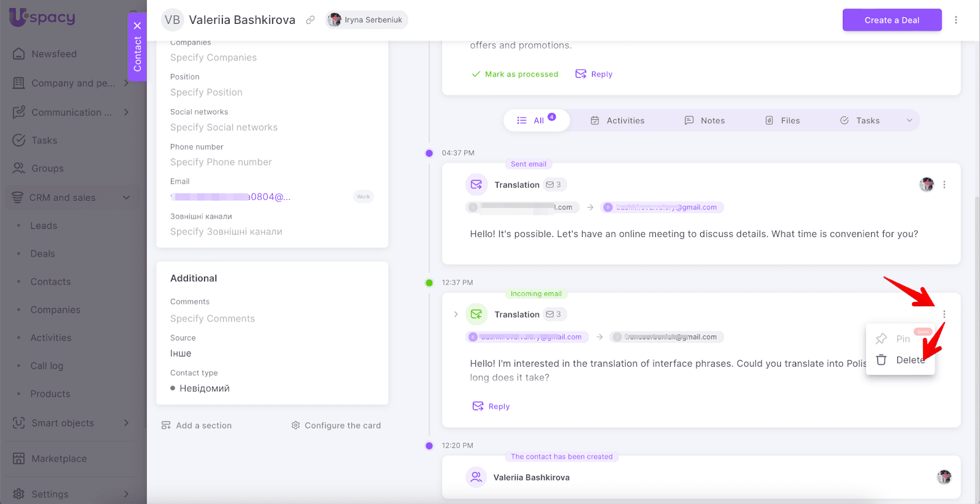Expand the Smart objects menu
The height and width of the screenshot is (504, 980).
[x=126, y=423]
